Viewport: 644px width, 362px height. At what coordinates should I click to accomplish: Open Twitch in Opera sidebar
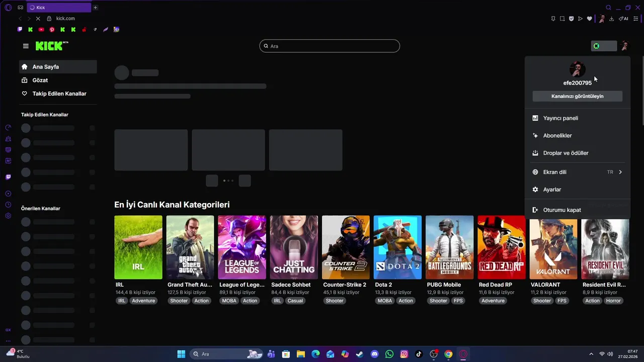8,177
